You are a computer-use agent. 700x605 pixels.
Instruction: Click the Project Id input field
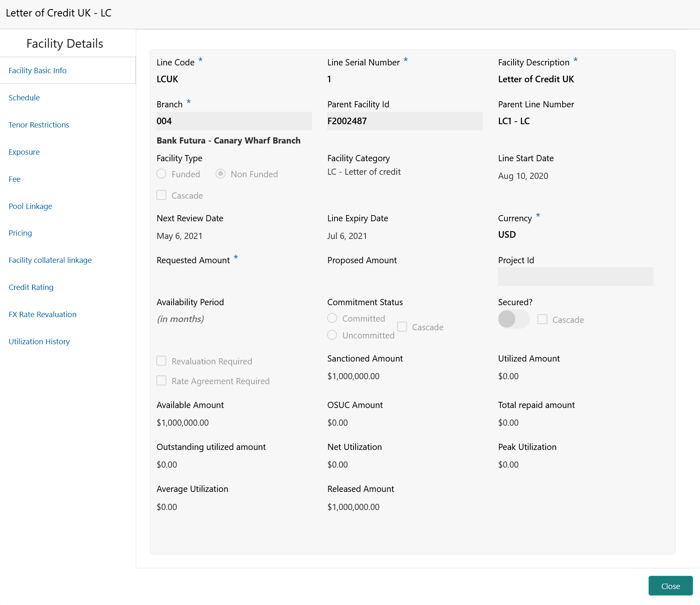[x=575, y=277]
